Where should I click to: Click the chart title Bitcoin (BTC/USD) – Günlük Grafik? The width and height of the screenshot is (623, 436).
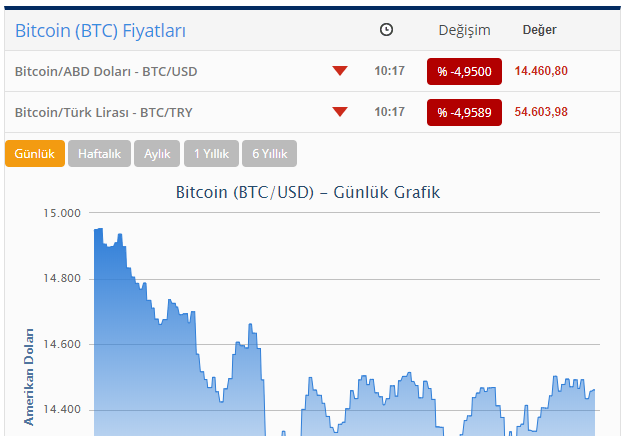coord(308,192)
